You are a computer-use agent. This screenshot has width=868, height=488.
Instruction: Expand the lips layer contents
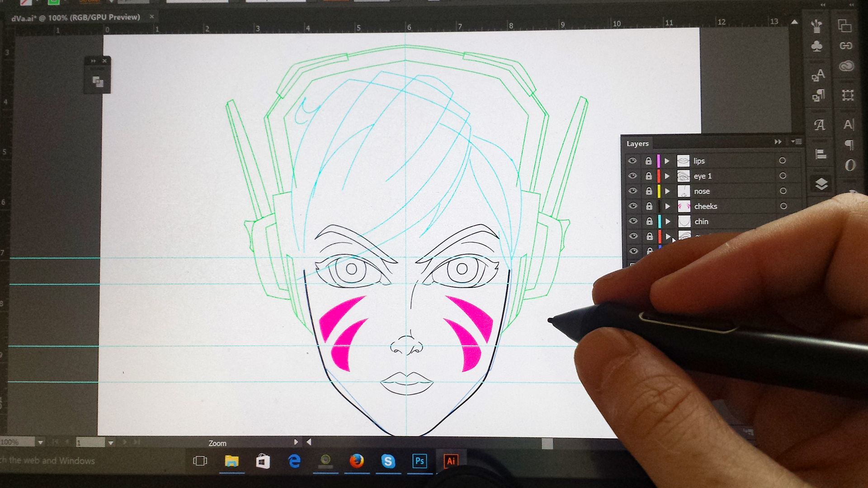[x=666, y=161]
